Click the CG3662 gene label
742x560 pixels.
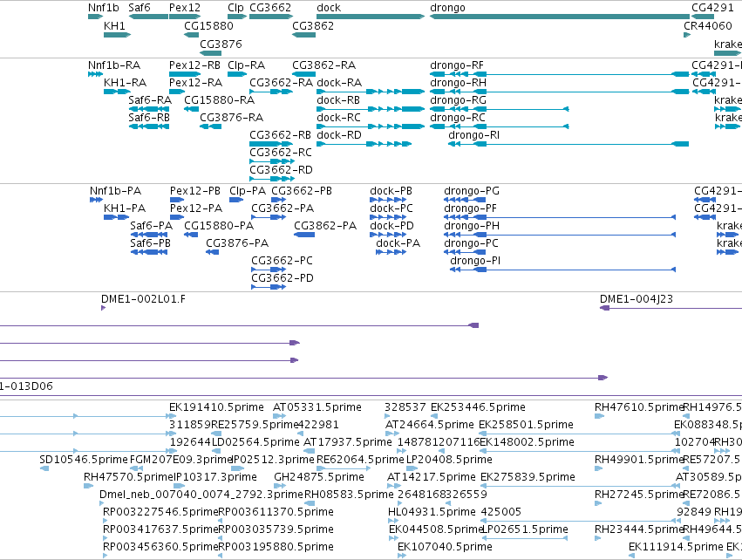pos(270,8)
